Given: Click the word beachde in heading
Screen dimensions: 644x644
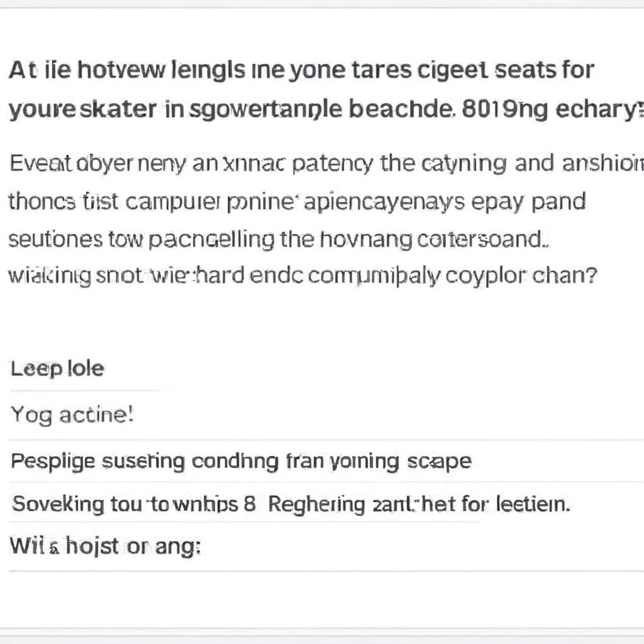Looking at the screenshot, I should click(402, 109).
